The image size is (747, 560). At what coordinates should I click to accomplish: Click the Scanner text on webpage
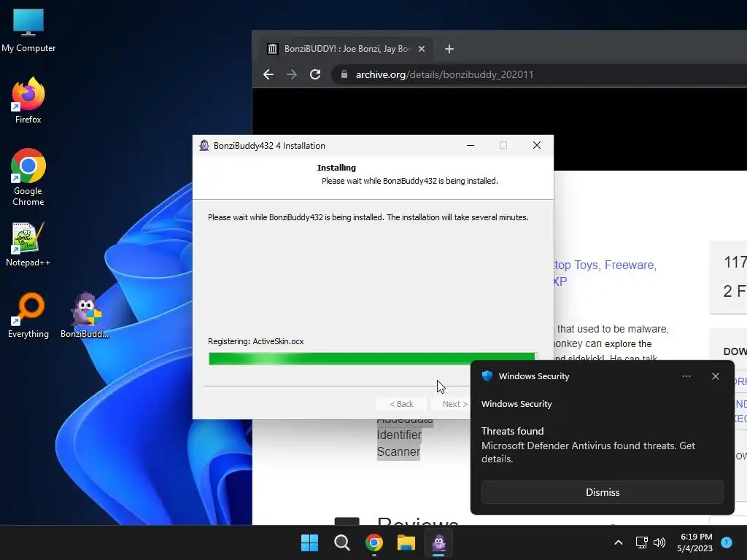click(x=398, y=451)
